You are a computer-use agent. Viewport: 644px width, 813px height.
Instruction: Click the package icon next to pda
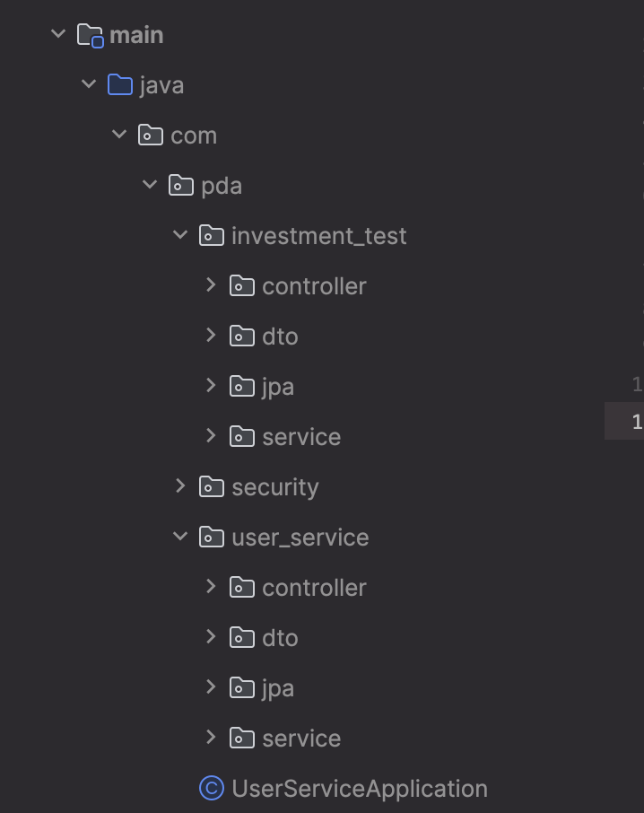[180, 185]
